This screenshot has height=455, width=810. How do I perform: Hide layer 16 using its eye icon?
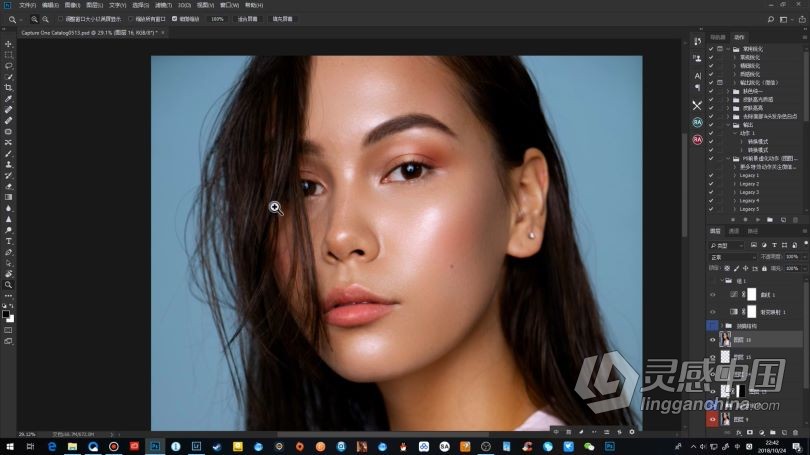[x=713, y=340]
